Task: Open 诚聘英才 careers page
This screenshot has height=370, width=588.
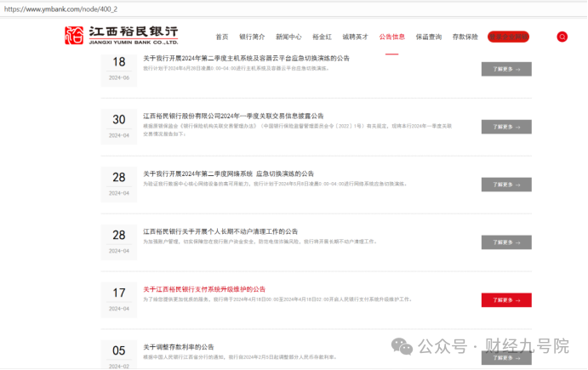Action: click(x=355, y=37)
